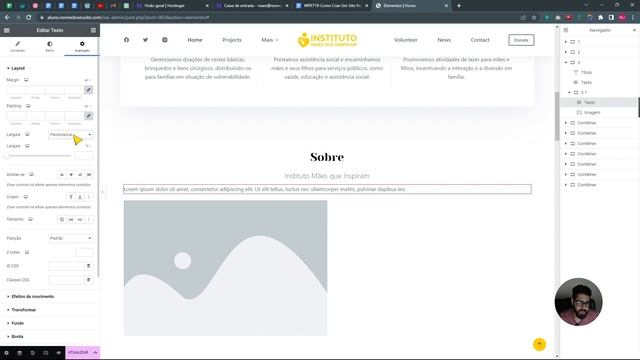
Task: Select the Lorem ipsum text widget
Action: click(x=327, y=189)
